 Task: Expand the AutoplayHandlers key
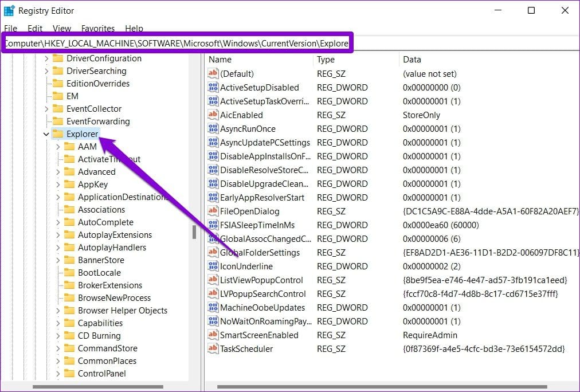point(58,248)
